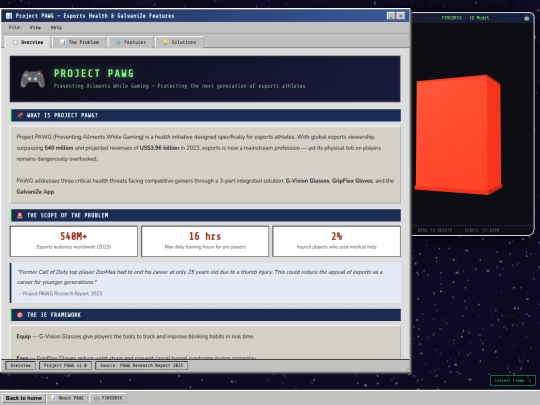Click the Project PAWG v1.0 status cell
540x405 pixels.
(x=65, y=365)
